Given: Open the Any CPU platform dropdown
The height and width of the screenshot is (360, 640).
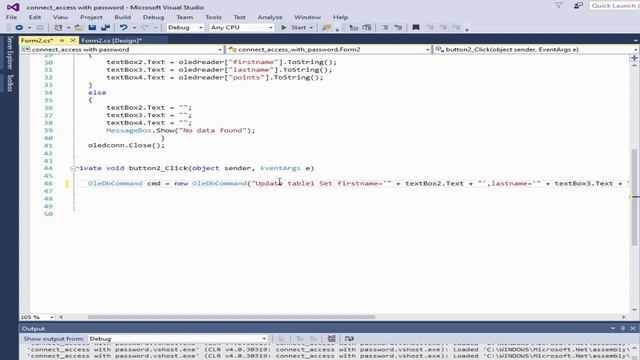Looking at the screenshot, I should (x=242, y=27).
